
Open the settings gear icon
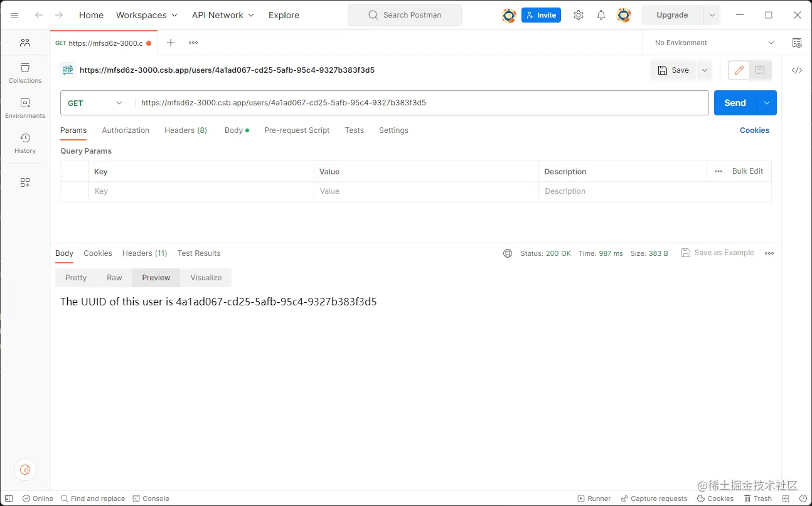point(579,15)
